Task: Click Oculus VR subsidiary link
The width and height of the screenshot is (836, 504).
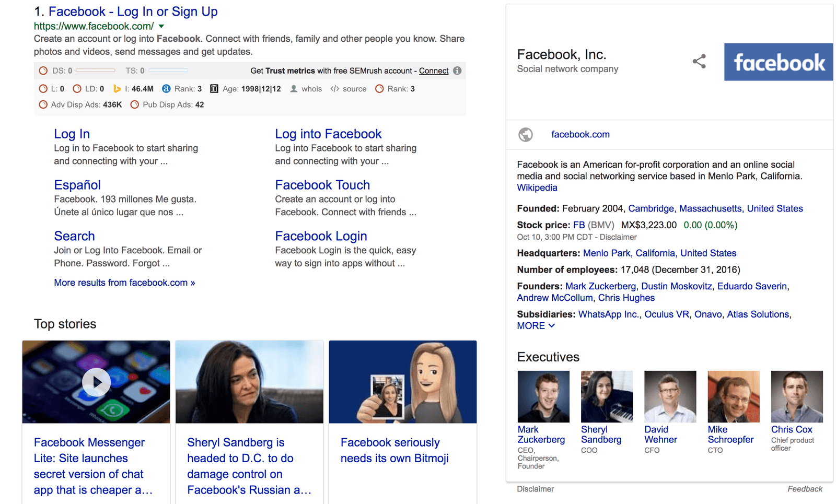Action: [x=667, y=314]
